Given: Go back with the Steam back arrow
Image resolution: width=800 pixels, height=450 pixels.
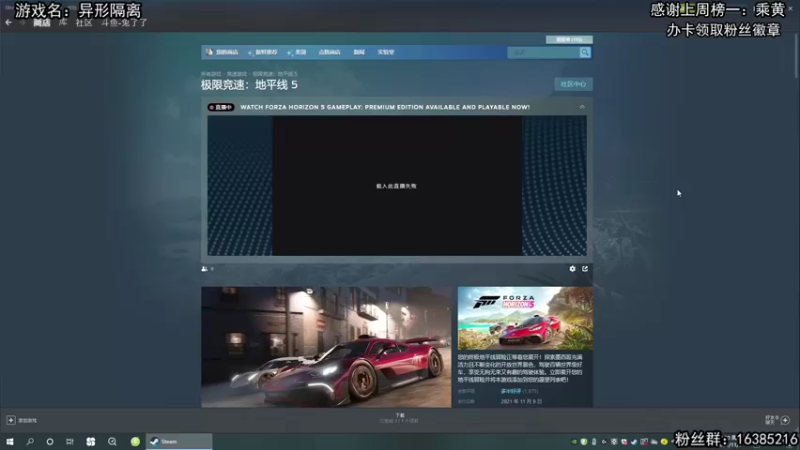Looking at the screenshot, I should pos(8,22).
